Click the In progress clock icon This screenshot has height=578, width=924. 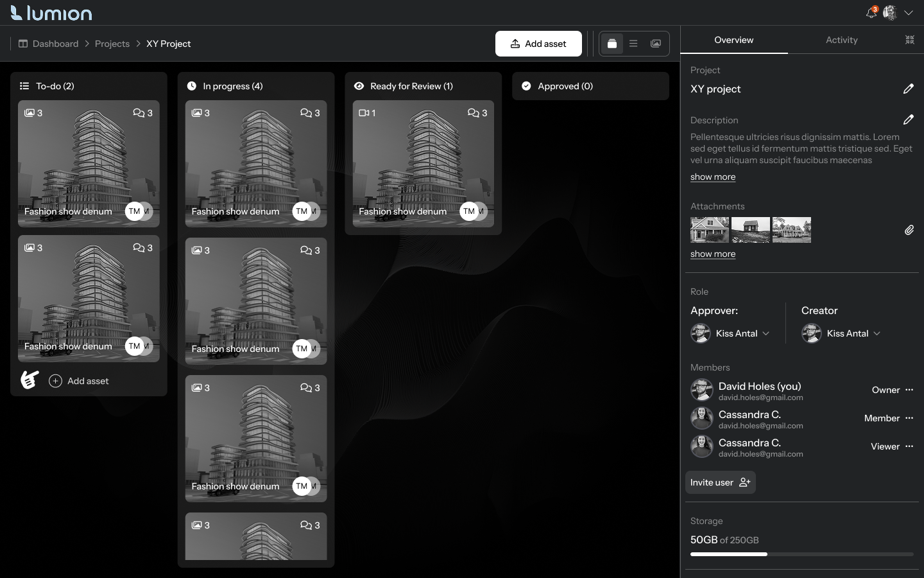coord(192,86)
